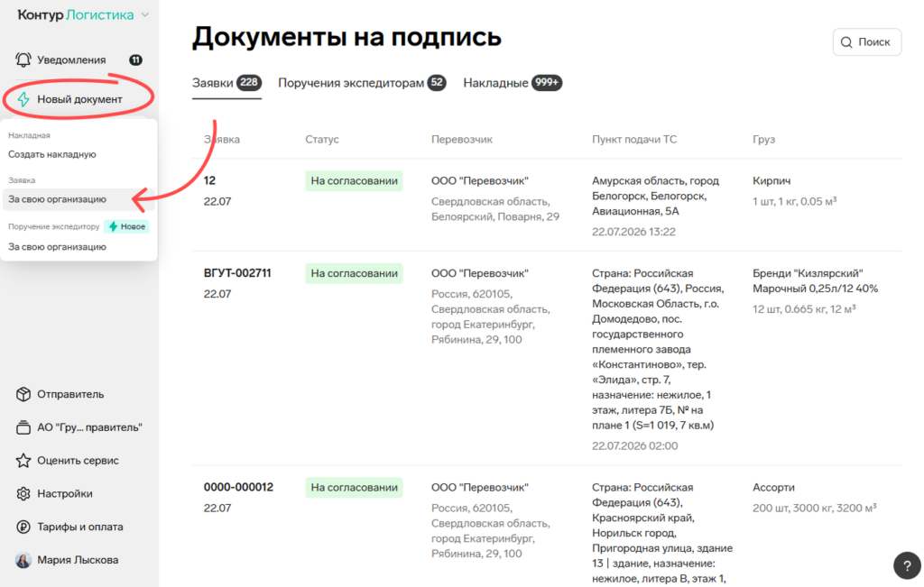The width and height of the screenshot is (924, 587).
Task: Click the date-time 22.07.2026 13:22
Action: (x=633, y=232)
